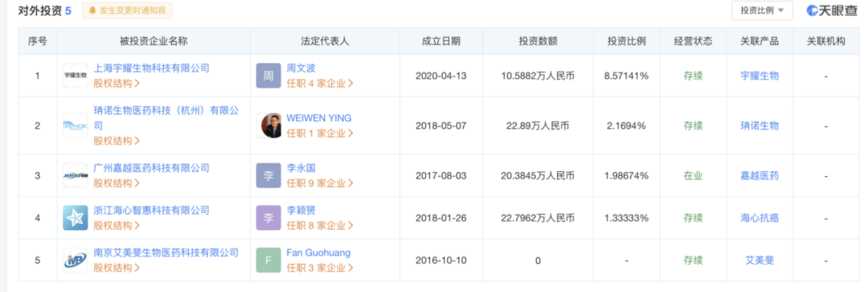Click the 被投资企业名称 column header

[154, 41]
